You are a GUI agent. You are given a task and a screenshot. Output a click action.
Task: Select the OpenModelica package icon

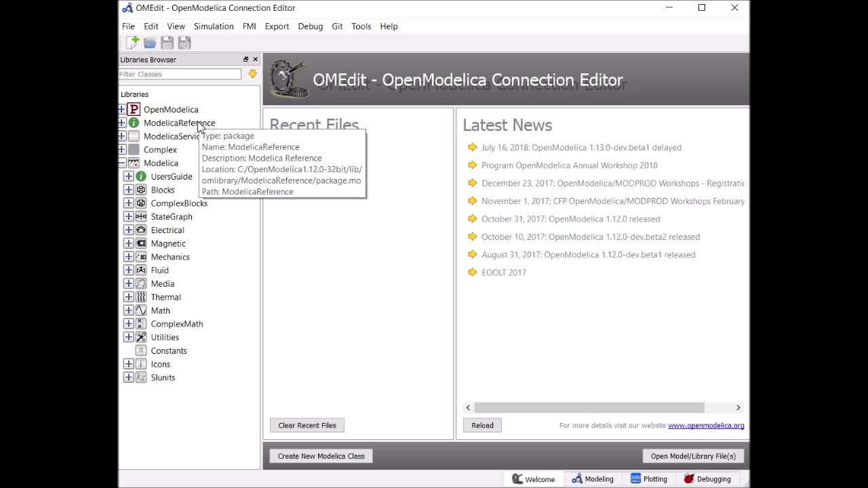[134, 109]
